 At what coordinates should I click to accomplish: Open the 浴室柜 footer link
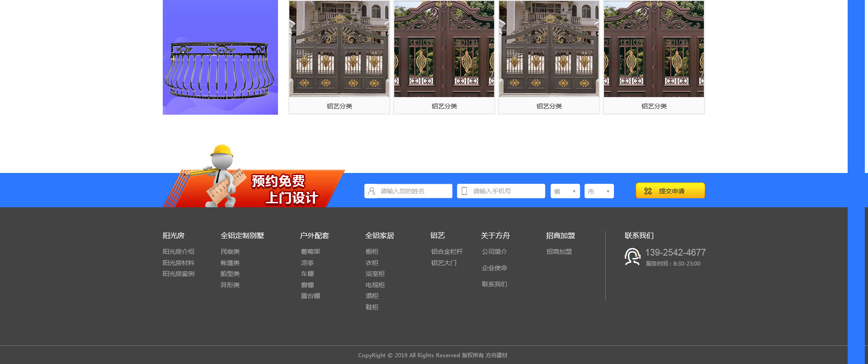[x=375, y=274]
